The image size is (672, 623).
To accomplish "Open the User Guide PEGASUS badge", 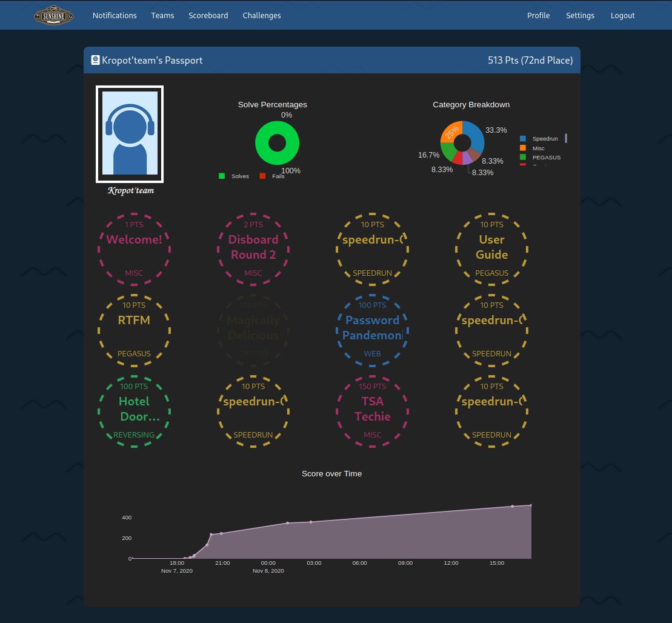I will click(491, 249).
